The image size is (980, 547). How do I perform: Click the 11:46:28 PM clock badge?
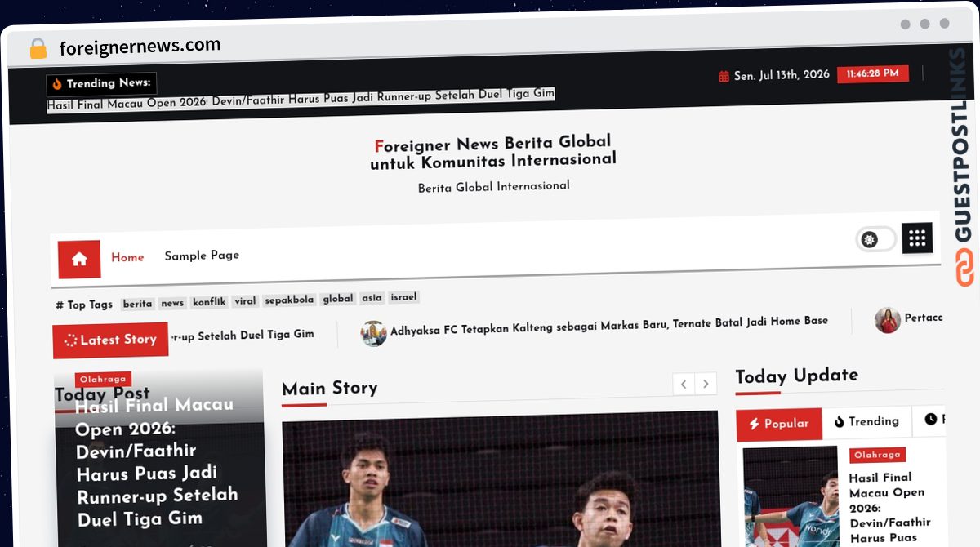click(873, 73)
